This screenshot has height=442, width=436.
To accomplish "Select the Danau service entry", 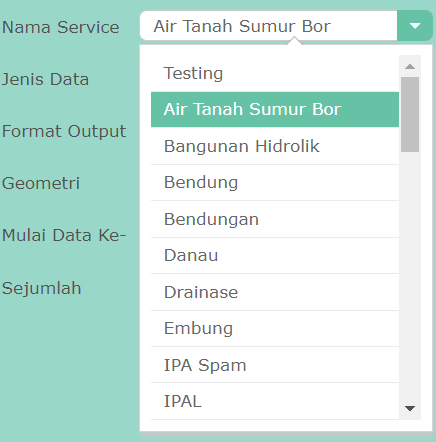I will [275, 255].
